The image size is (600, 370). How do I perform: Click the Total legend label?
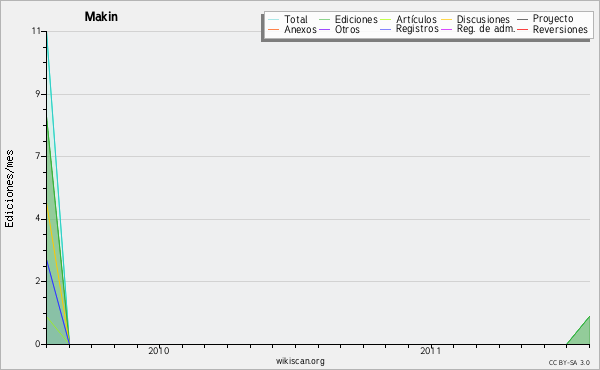[296, 19]
